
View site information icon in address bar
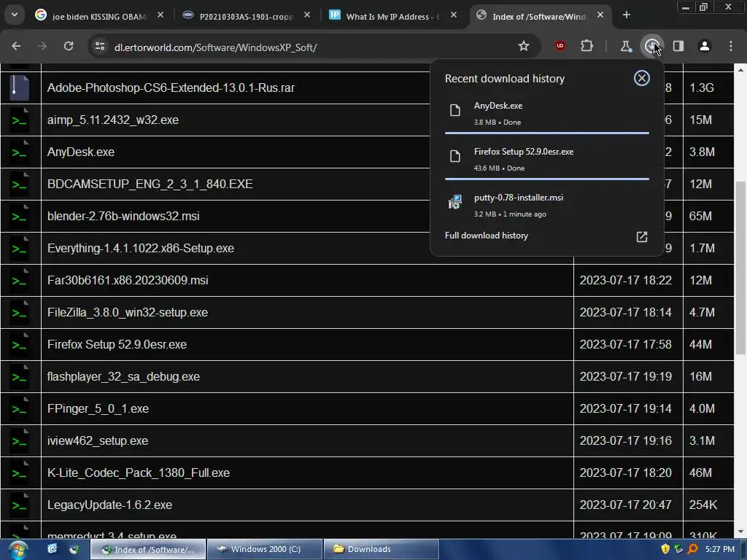point(99,46)
